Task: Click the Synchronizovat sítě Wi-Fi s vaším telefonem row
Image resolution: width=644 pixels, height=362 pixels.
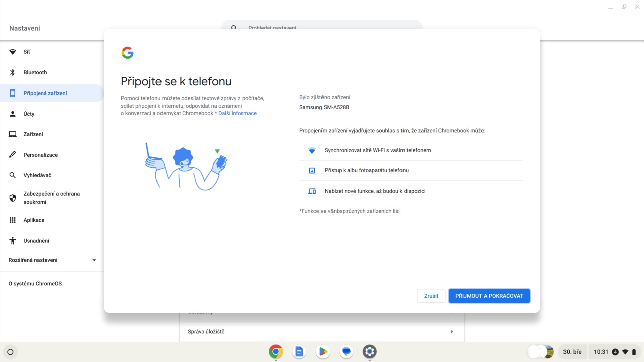Action: tap(411, 150)
